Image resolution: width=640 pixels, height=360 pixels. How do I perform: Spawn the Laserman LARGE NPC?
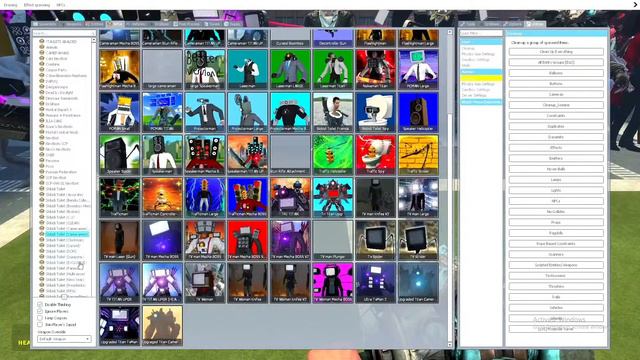point(290,69)
